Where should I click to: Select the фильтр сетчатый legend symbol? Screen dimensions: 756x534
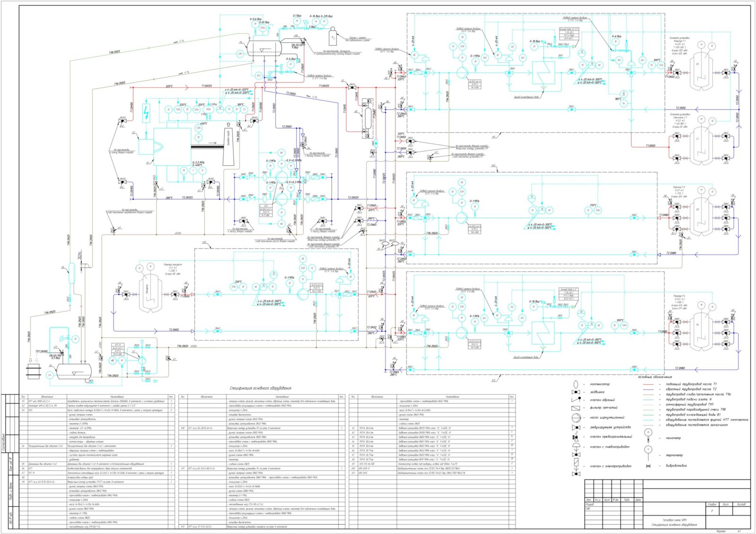(576, 408)
